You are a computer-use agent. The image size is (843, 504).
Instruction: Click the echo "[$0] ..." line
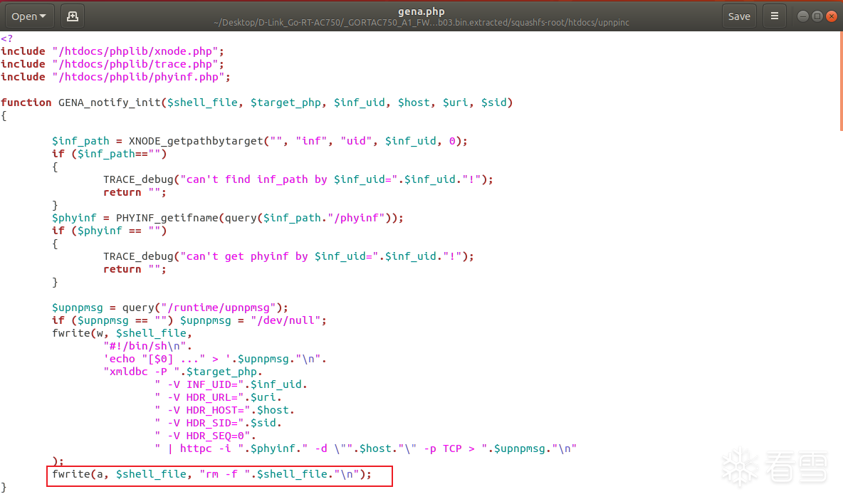click(215, 359)
